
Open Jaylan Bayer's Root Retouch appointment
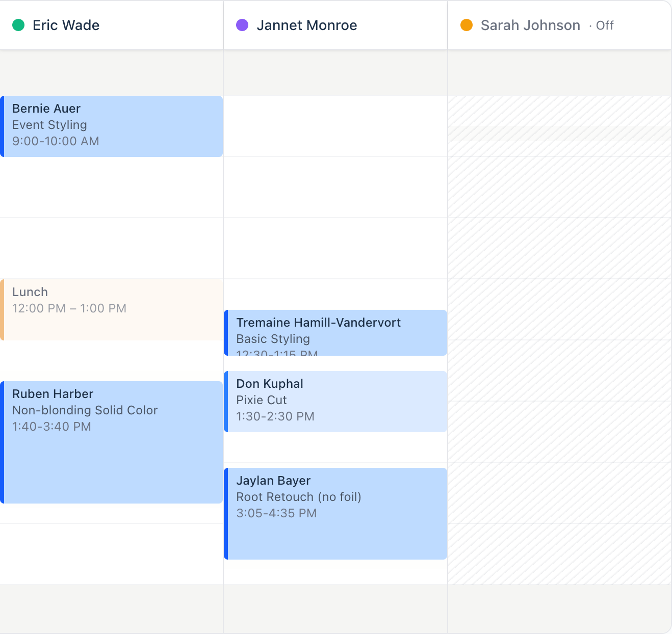(x=335, y=514)
